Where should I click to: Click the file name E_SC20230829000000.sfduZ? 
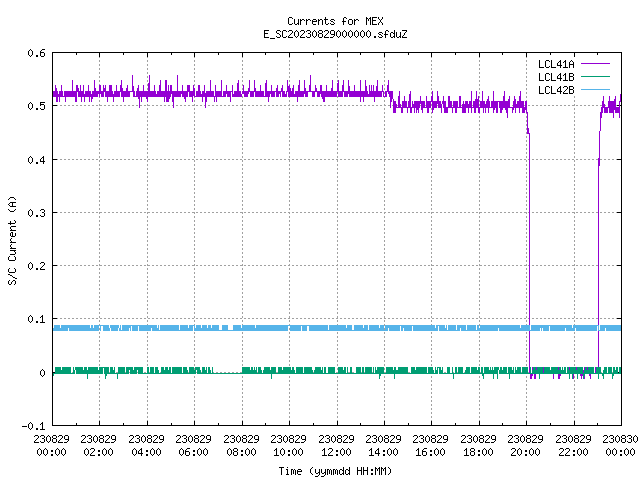tap(335, 34)
